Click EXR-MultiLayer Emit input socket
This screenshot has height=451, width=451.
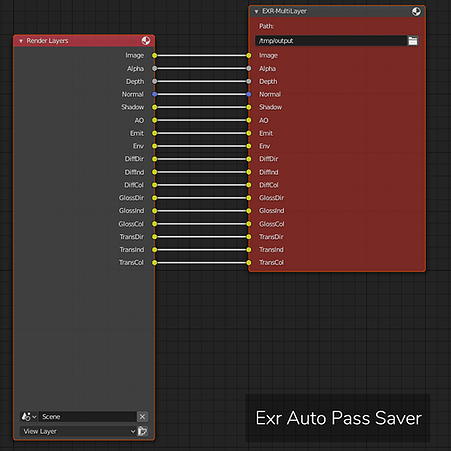coord(249,133)
